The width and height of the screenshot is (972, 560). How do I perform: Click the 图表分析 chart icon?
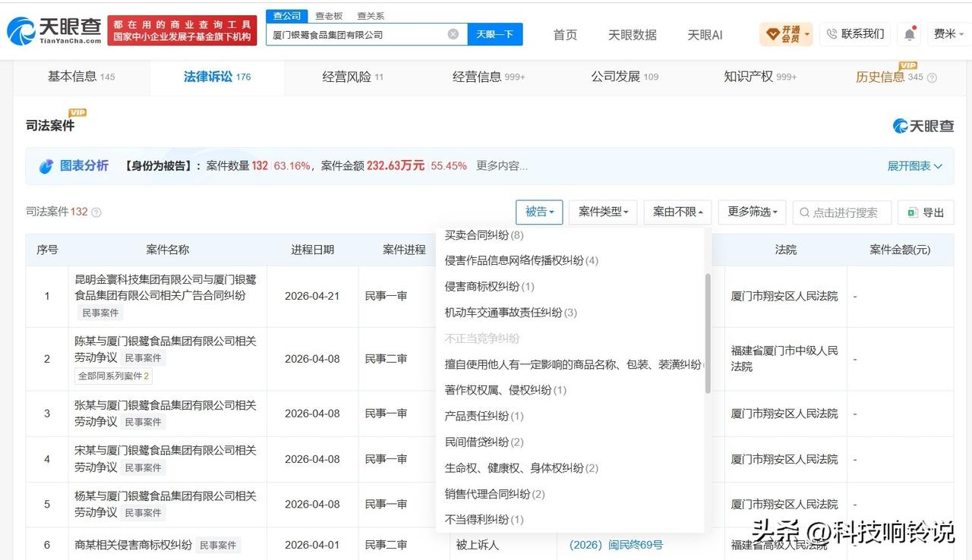pos(46,166)
